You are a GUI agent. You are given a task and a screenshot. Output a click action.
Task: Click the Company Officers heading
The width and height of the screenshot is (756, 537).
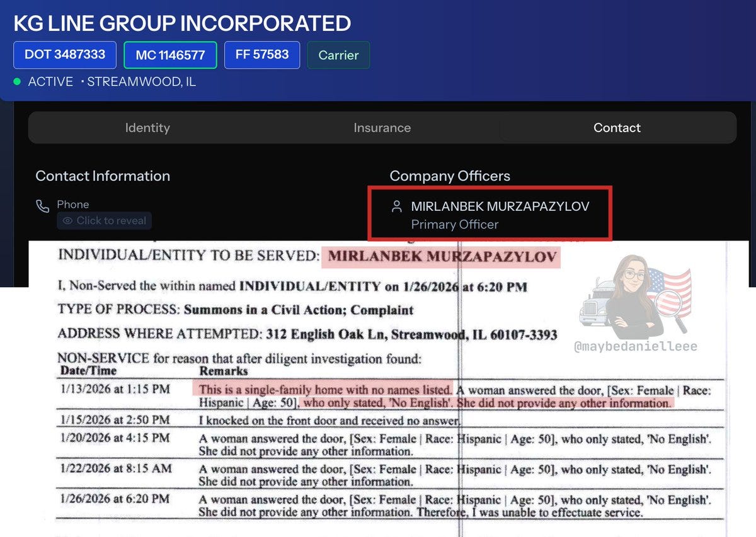450,176
